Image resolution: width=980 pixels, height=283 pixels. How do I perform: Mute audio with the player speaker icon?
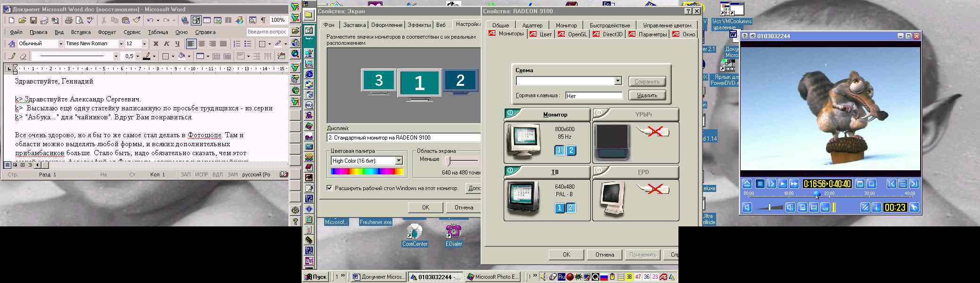(747, 208)
